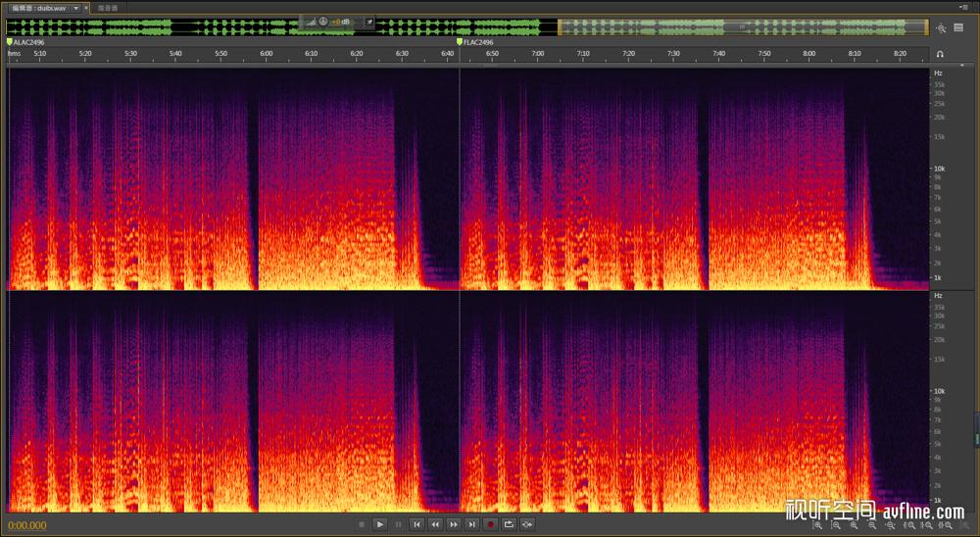Click the 0:00.000 time display
Image resolution: width=980 pixels, height=537 pixels.
26,525
